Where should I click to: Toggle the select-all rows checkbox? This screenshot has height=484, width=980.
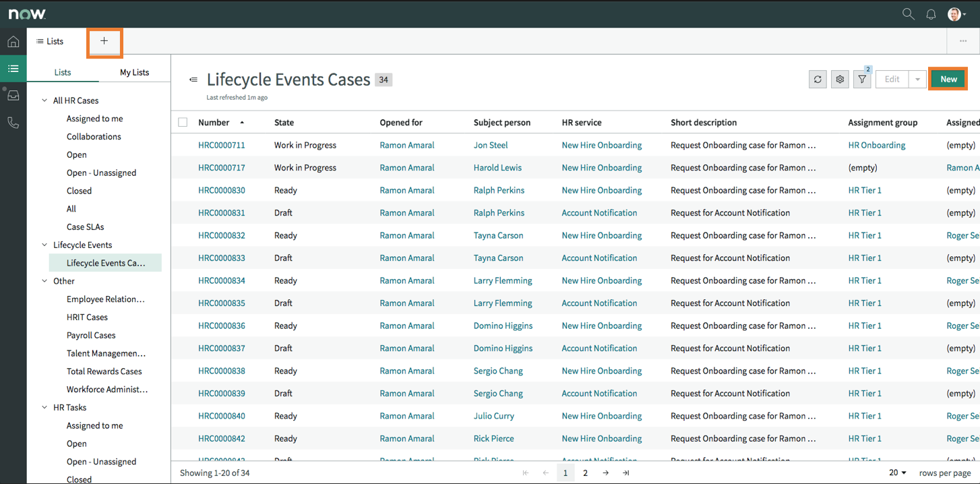(x=183, y=123)
